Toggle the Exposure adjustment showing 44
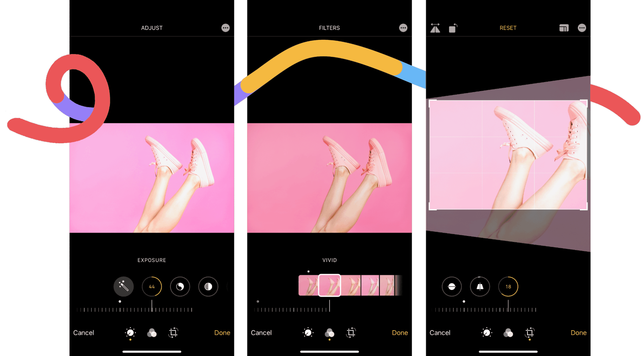 coord(152,286)
